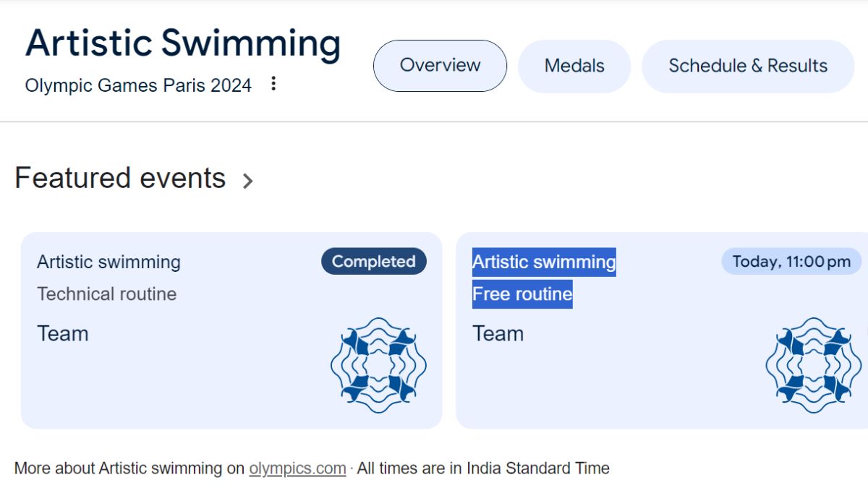This screenshot has width=868, height=488.
Task: Click the highlighted Artistic swimming text
Action: pyautogui.click(x=544, y=262)
